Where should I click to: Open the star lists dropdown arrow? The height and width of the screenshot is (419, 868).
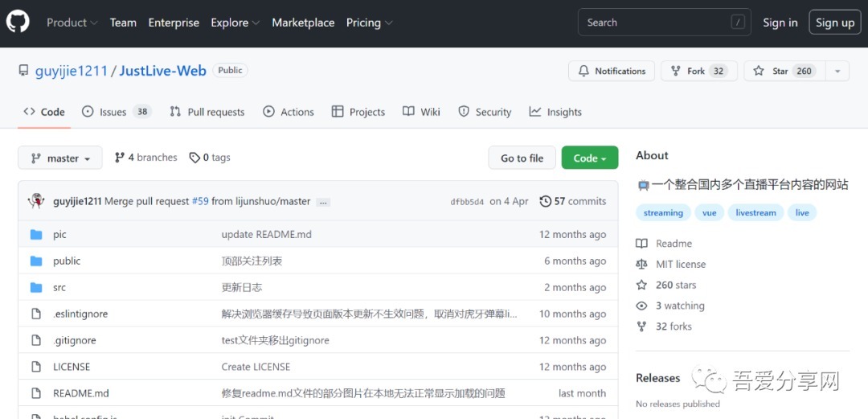tap(837, 71)
